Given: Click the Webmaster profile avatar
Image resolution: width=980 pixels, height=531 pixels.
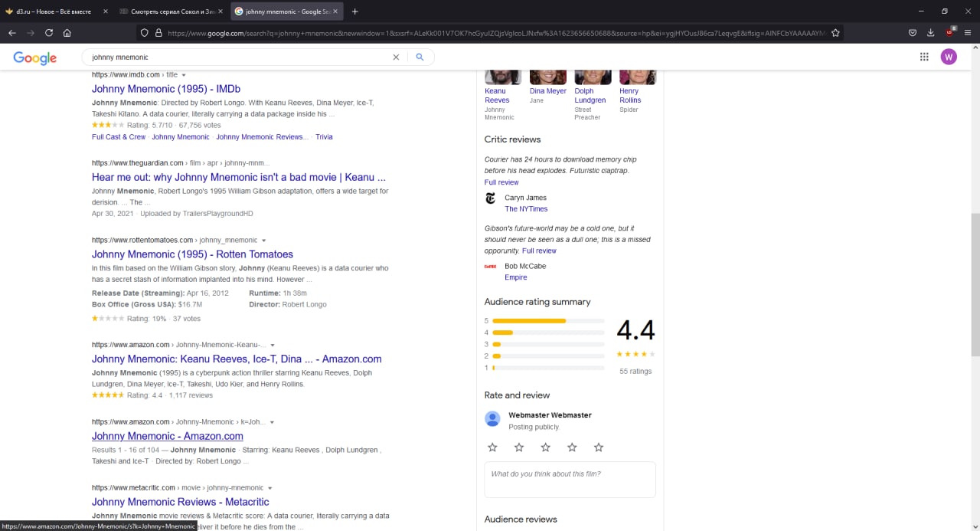Looking at the screenshot, I should (492, 419).
